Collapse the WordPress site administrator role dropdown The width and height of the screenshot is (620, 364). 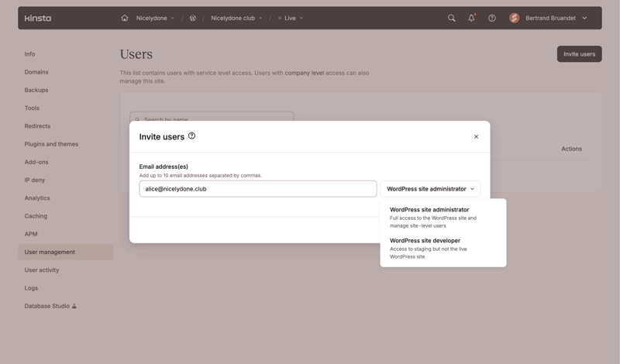tap(430, 189)
